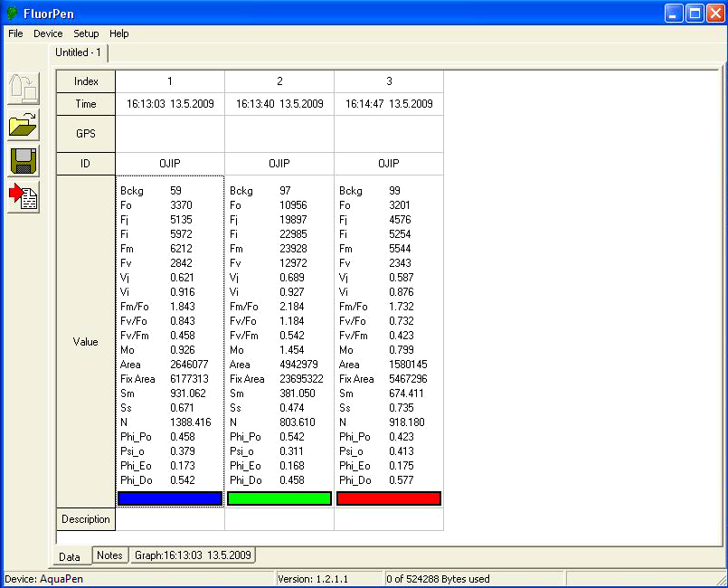Open file using the folder icon
The height and width of the screenshot is (588, 728).
24,125
